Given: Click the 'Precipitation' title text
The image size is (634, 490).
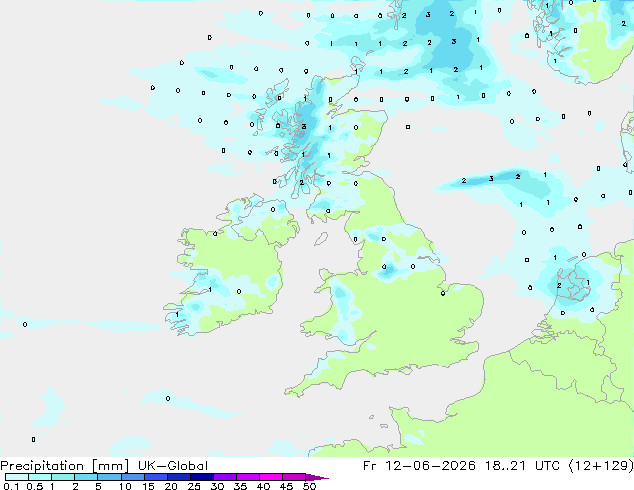Looking at the screenshot, I should 42,466.
